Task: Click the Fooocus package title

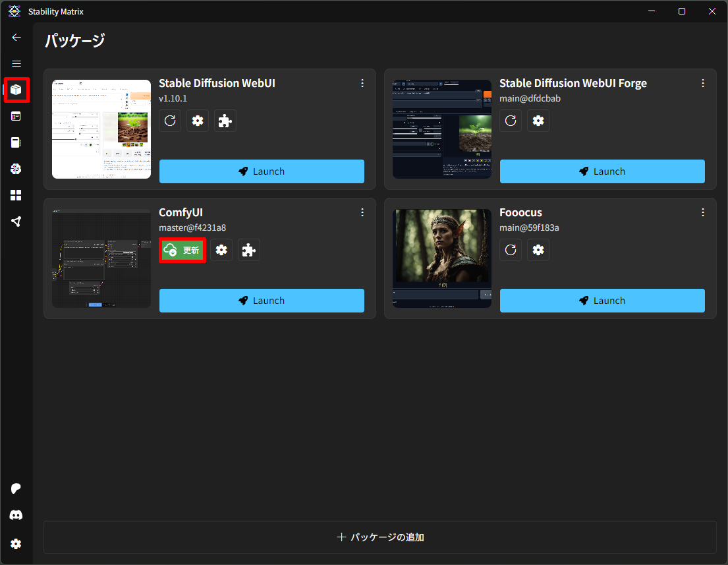Action: [x=520, y=212]
